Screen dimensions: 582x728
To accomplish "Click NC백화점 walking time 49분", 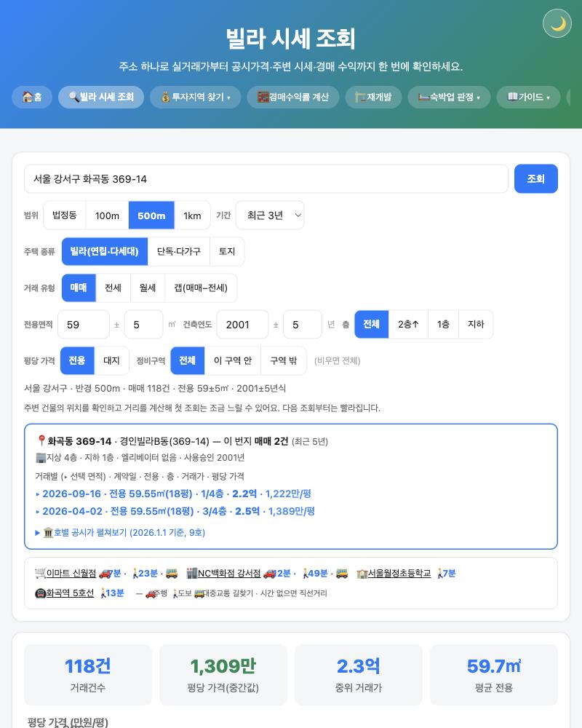I will pyautogui.click(x=318, y=574).
